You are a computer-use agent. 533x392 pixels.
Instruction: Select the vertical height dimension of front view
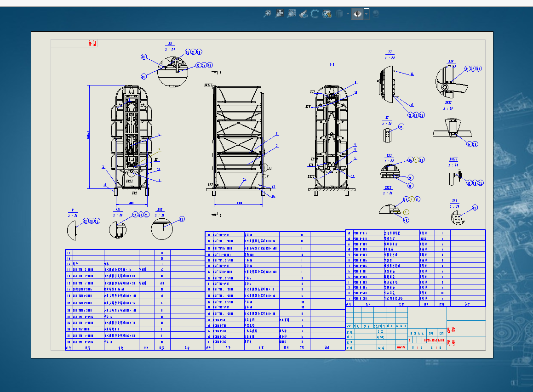[x=89, y=136]
